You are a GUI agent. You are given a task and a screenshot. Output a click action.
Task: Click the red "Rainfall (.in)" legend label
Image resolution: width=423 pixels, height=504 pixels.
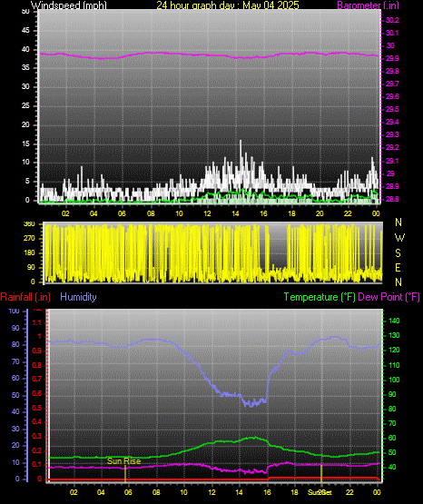(x=25, y=297)
